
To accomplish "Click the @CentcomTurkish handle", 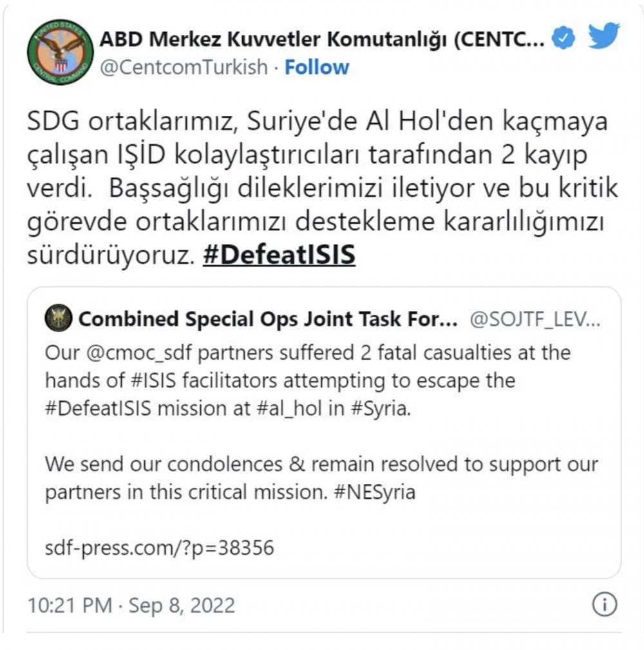I will (x=184, y=67).
